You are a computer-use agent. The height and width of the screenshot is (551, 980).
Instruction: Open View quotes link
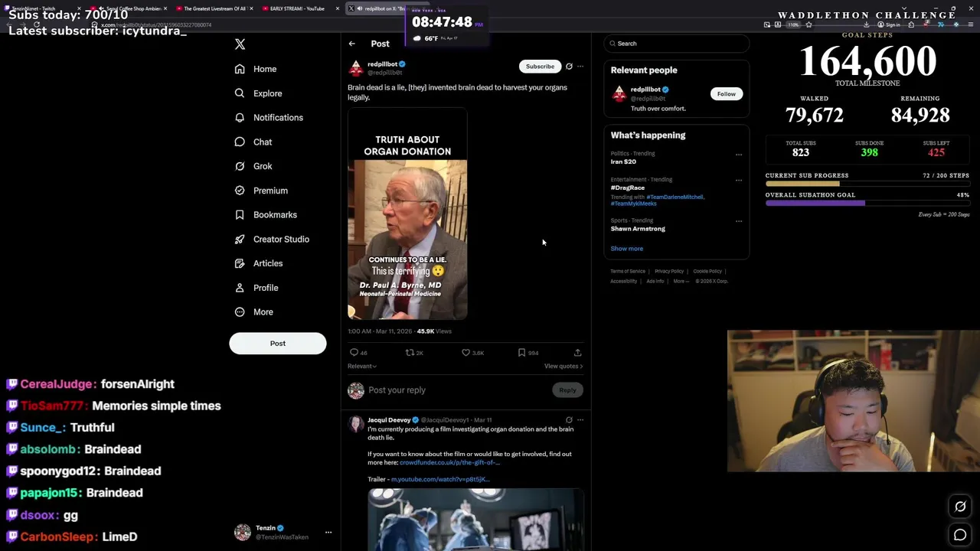tap(563, 367)
